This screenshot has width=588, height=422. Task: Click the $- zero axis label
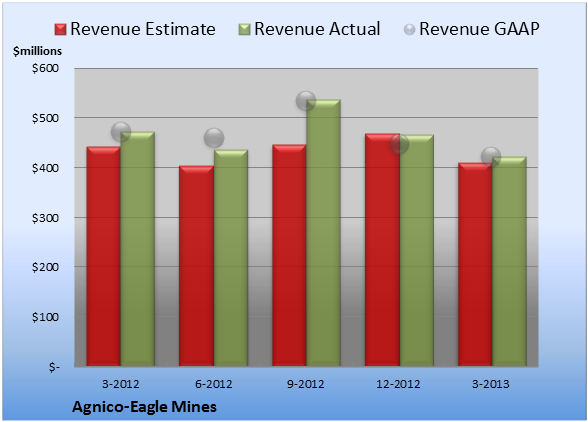pos(54,367)
